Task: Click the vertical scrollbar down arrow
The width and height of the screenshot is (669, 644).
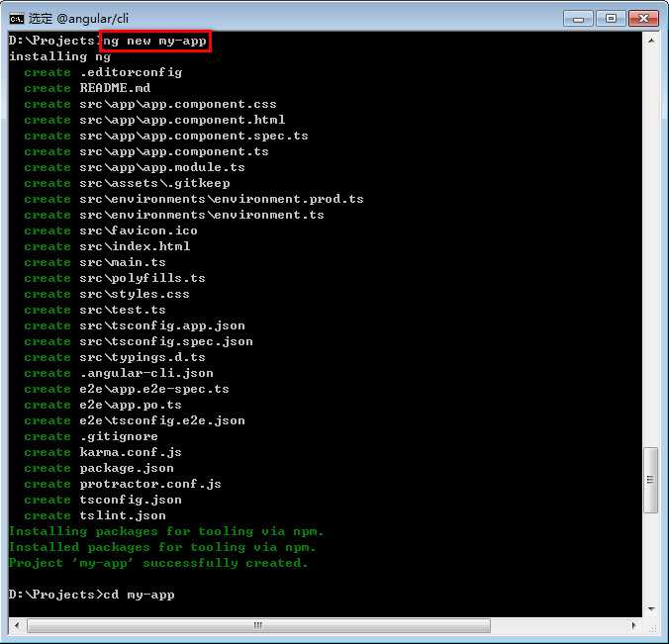Action: tap(650, 608)
